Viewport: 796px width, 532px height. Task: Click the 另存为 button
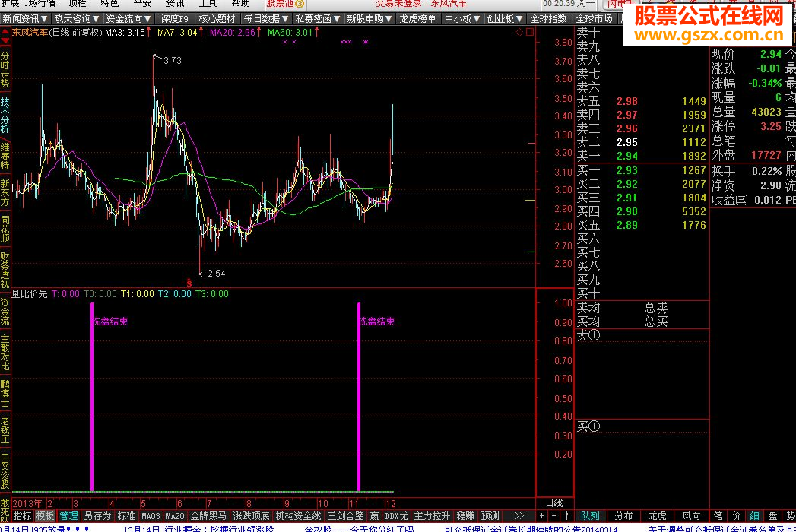(97, 516)
